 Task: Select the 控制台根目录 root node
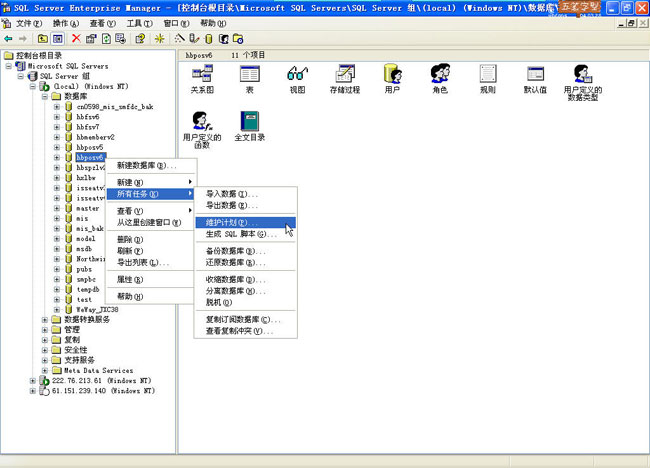coord(39,56)
